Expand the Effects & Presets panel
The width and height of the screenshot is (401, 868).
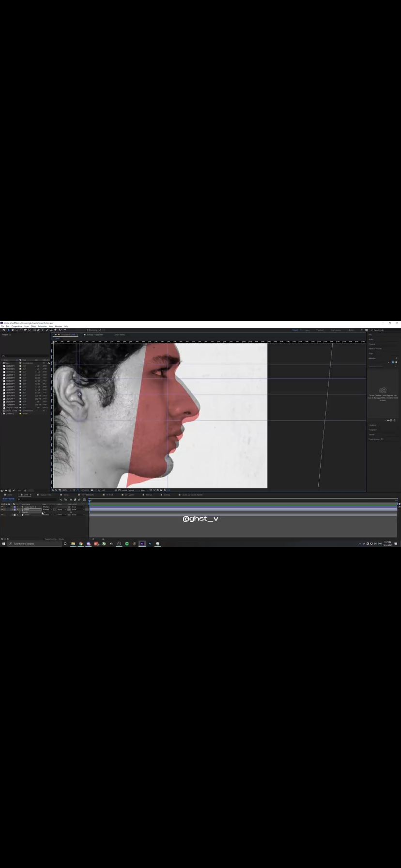[x=375, y=349]
